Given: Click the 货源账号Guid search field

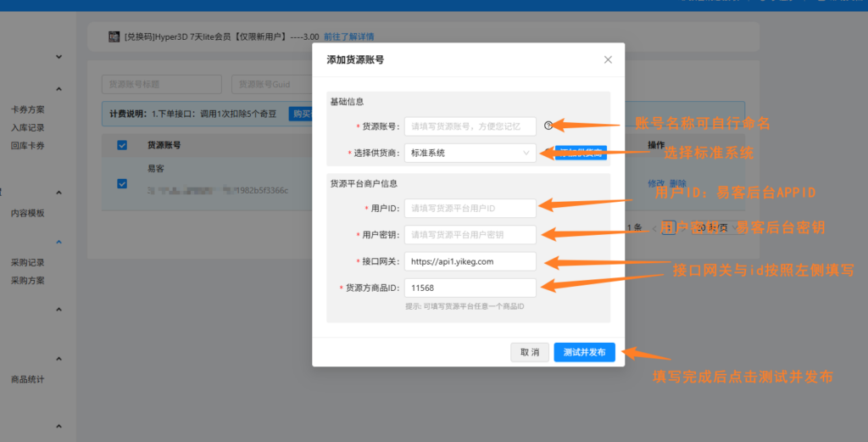Looking at the screenshot, I should click(272, 84).
